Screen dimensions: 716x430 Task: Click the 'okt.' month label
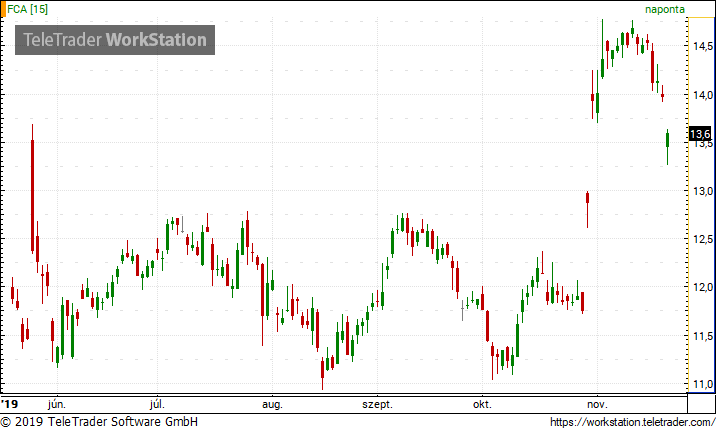point(482,404)
